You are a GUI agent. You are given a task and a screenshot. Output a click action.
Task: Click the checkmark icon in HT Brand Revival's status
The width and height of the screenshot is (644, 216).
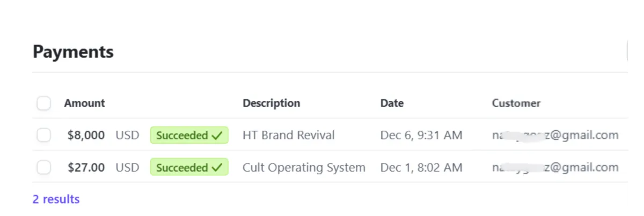pyautogui.click(x=217, y=136)
